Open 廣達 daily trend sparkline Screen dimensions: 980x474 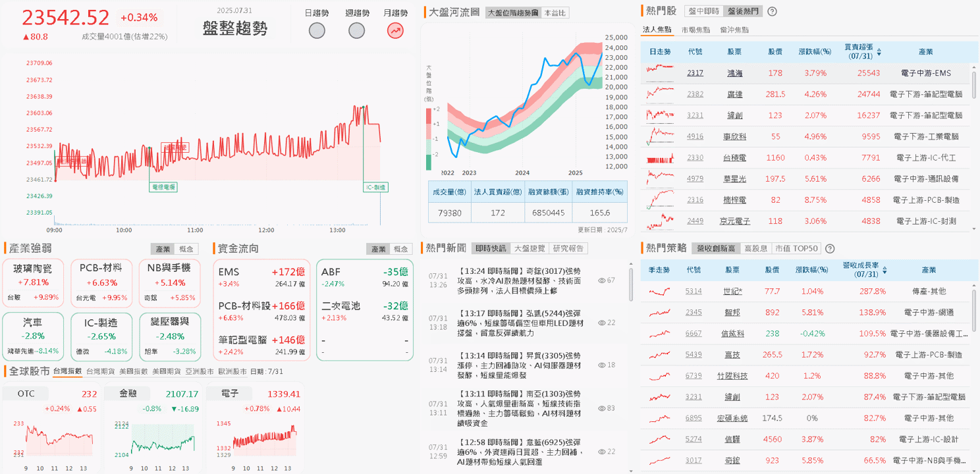[x=660, y=94]
